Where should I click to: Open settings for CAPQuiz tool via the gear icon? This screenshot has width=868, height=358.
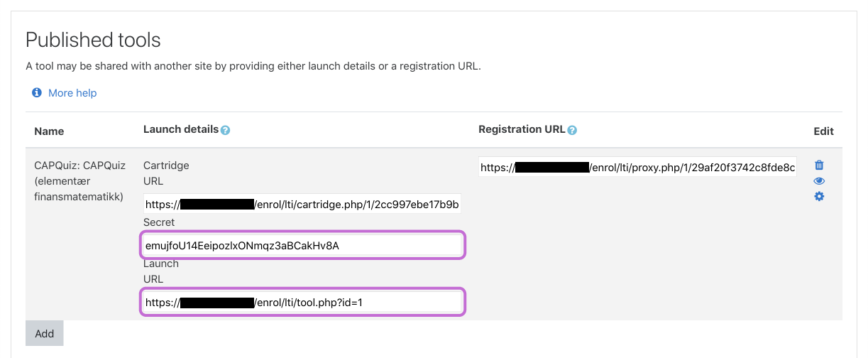tap(819, 196)
